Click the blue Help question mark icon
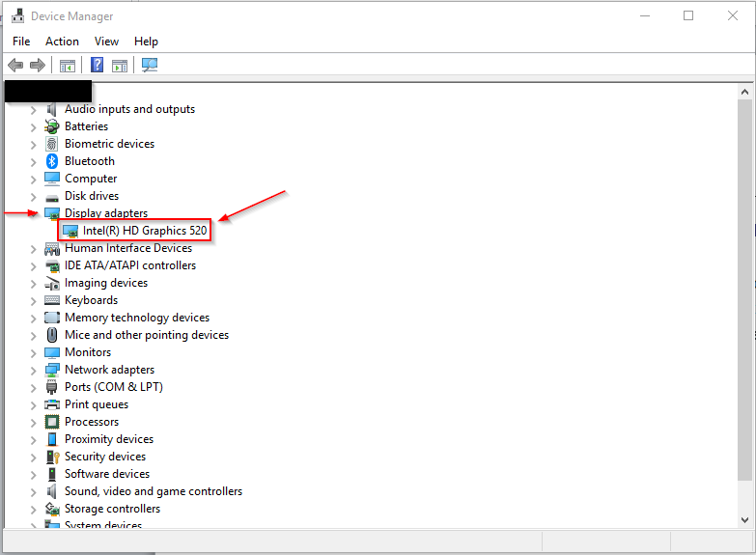This screenshot has width=756, height=555. point(98,66)
